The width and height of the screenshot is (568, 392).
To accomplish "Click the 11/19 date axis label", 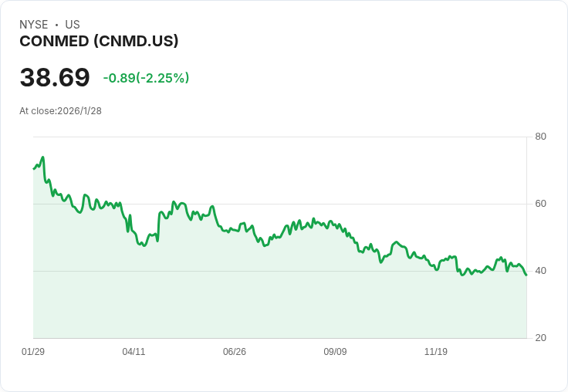I will pos(436,352).
